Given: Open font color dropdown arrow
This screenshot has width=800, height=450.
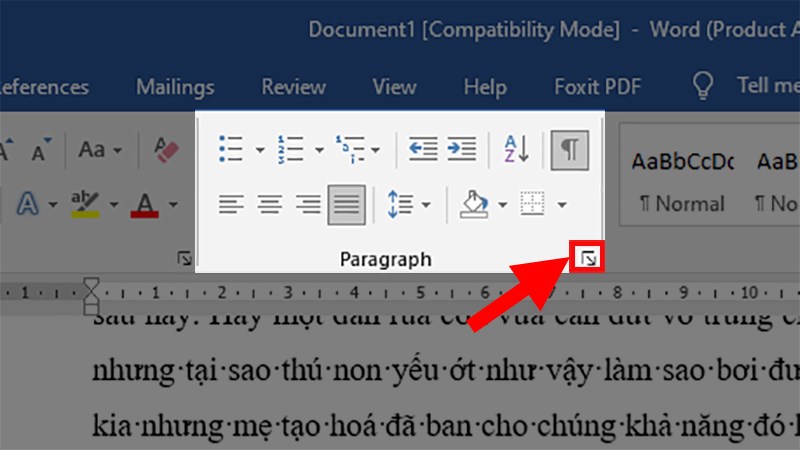Looking at the screenshot, I should pos(173,205).
